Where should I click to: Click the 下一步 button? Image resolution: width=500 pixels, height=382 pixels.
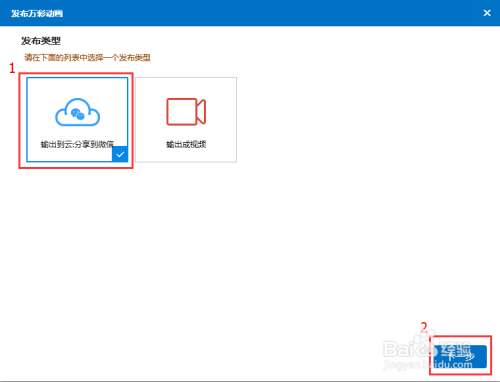coord(460,356)
